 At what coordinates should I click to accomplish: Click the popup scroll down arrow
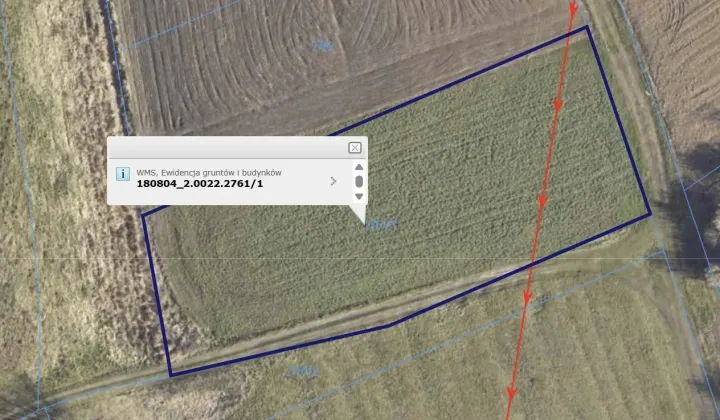point(359,196)
